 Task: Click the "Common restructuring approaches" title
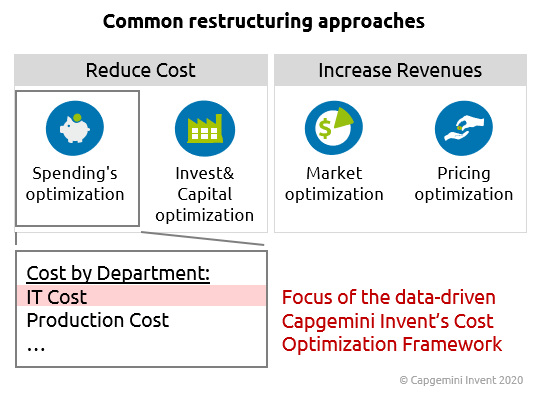(264, 21)
